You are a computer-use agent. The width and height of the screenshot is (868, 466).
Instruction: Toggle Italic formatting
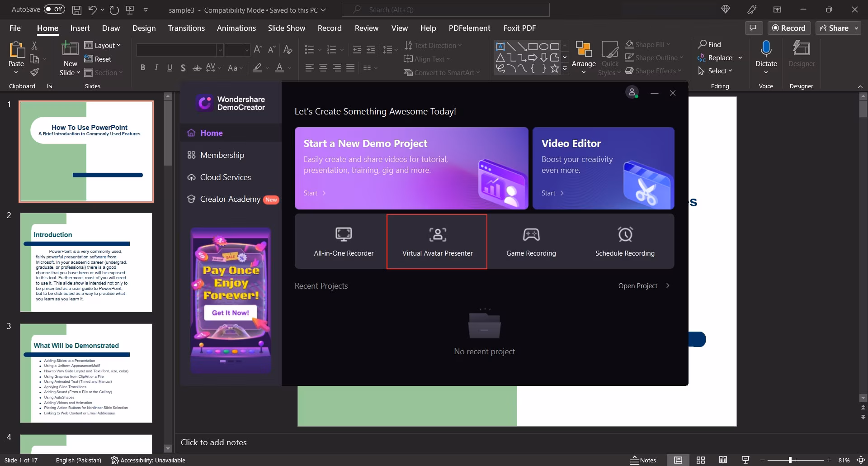click(x=156, y=68)
